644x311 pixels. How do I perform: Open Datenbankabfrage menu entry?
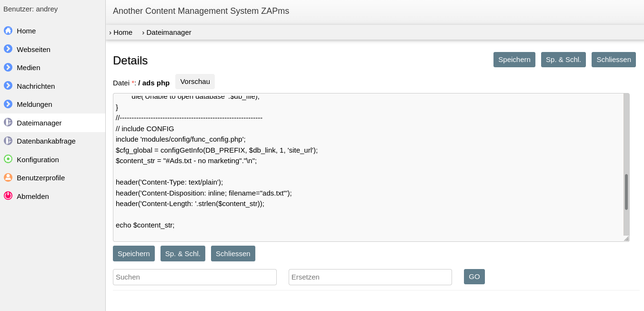[x=52, y=141]
